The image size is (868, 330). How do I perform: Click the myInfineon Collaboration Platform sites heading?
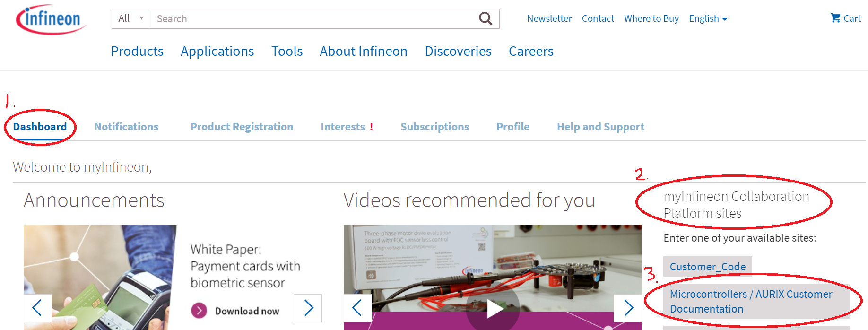[736, 205]
